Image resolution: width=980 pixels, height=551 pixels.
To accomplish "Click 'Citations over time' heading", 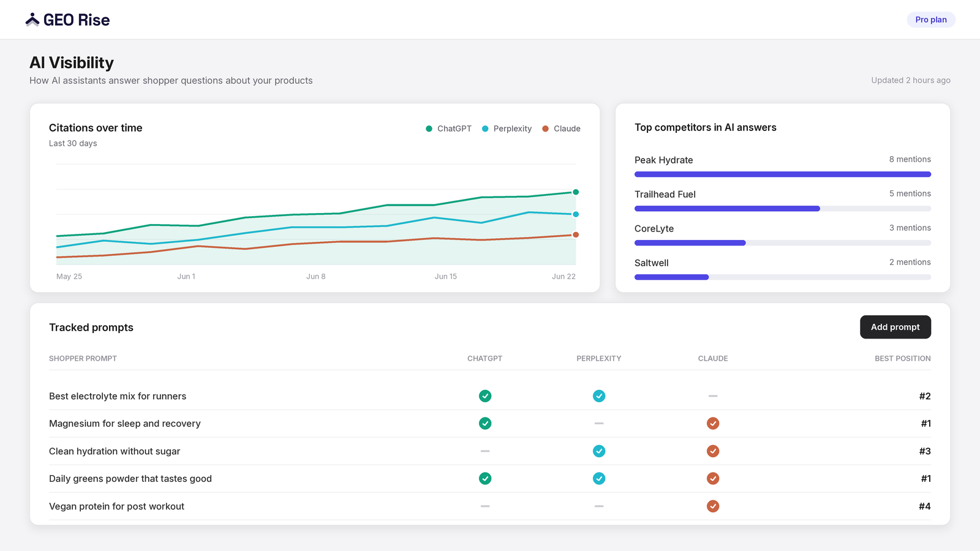I will click(x=96, y=128).
